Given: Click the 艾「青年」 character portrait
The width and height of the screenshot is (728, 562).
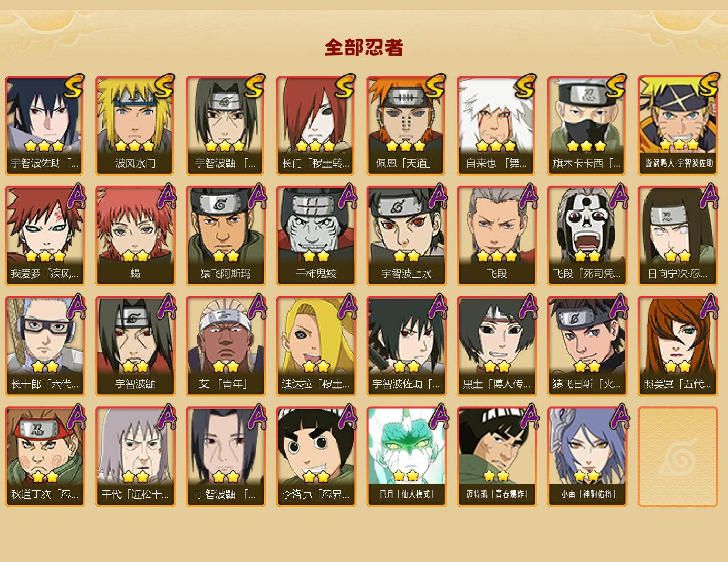Looking at the screenshot, I should (225, 346).
